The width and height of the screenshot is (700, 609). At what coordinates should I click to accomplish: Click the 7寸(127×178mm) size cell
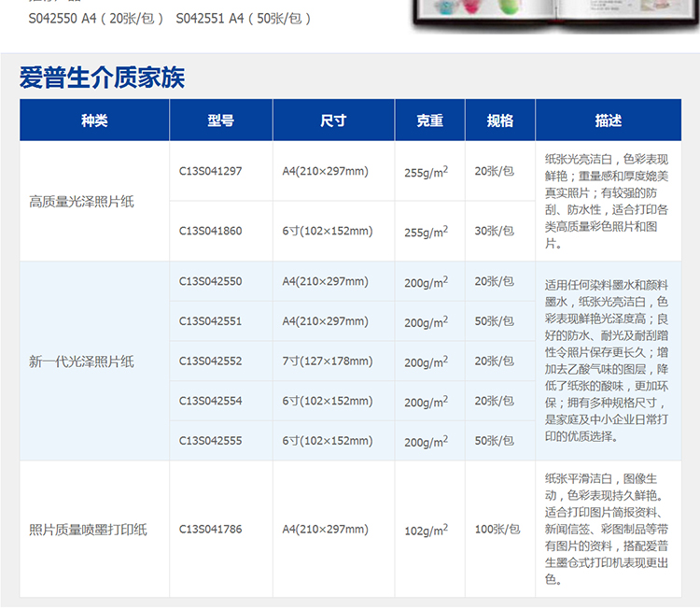point(328,361)
